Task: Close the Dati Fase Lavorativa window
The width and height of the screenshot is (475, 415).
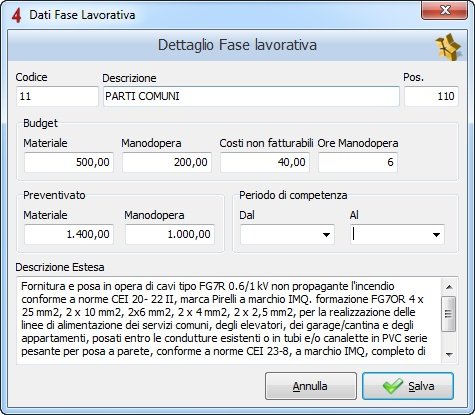Action: [445, 11]
